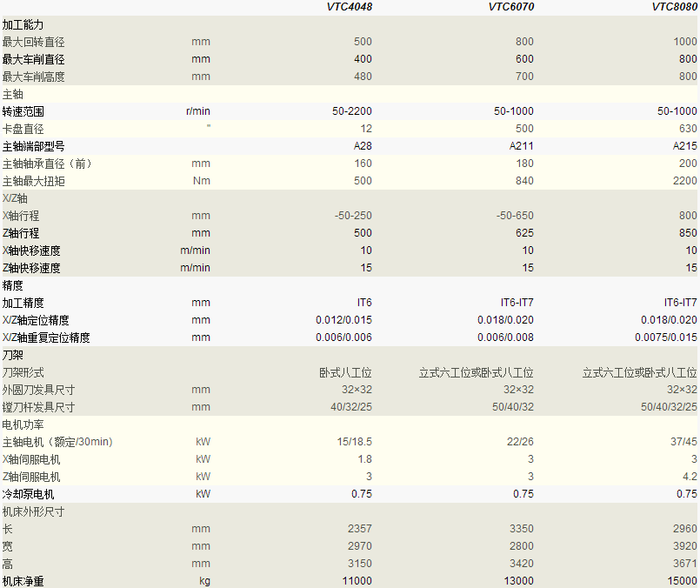Click the 37/45 spindle motor value
The width and height of the screenshot is (700, 588).
(683, 442)
